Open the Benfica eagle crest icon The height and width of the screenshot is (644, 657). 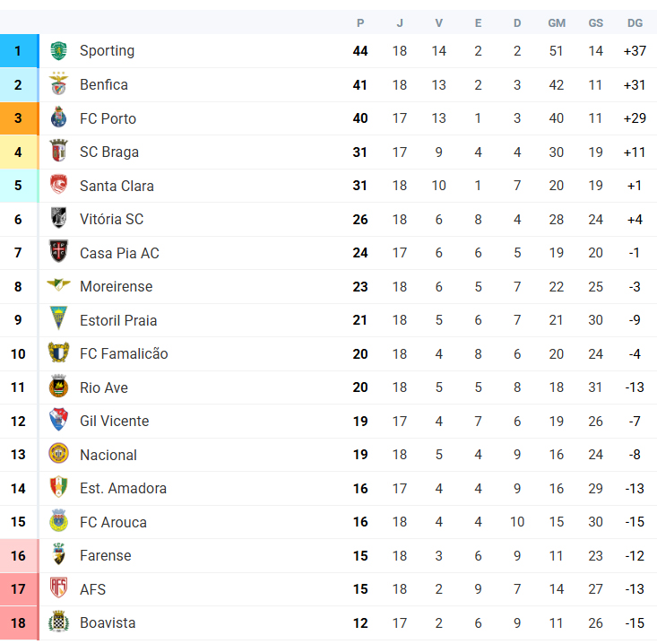click(x=58, y=84)
